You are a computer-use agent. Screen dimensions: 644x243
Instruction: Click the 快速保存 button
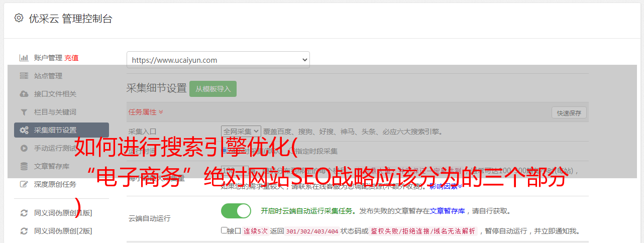click(569, 113)
